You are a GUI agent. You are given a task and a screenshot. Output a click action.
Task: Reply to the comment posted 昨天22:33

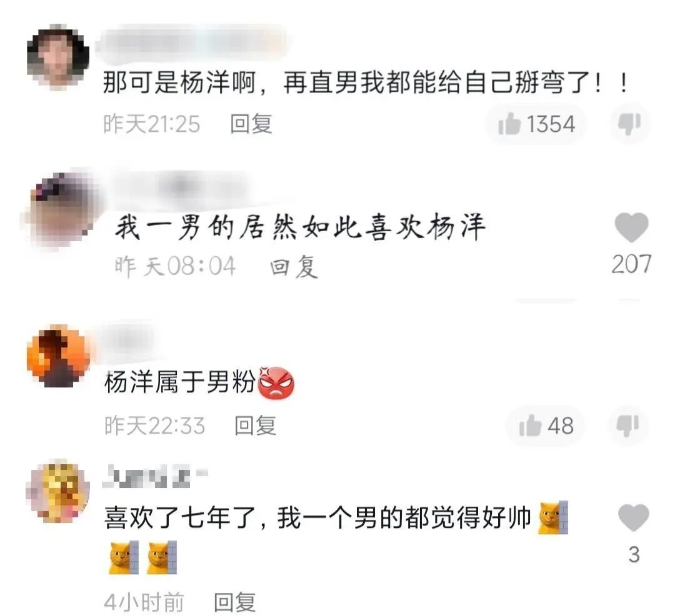[255, 425]
